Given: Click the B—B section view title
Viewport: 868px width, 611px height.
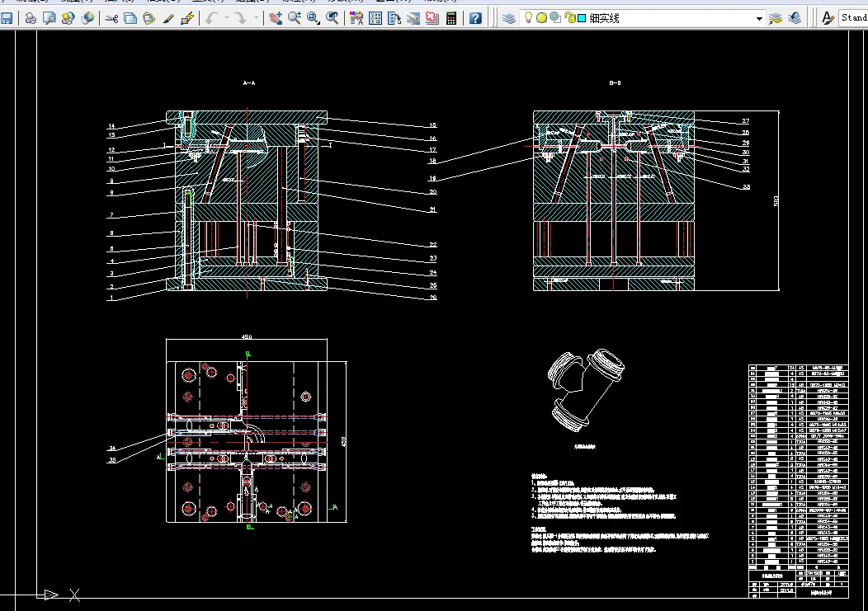Looking at the screenshot, I should pyautogui.click(x=615, y=83).
